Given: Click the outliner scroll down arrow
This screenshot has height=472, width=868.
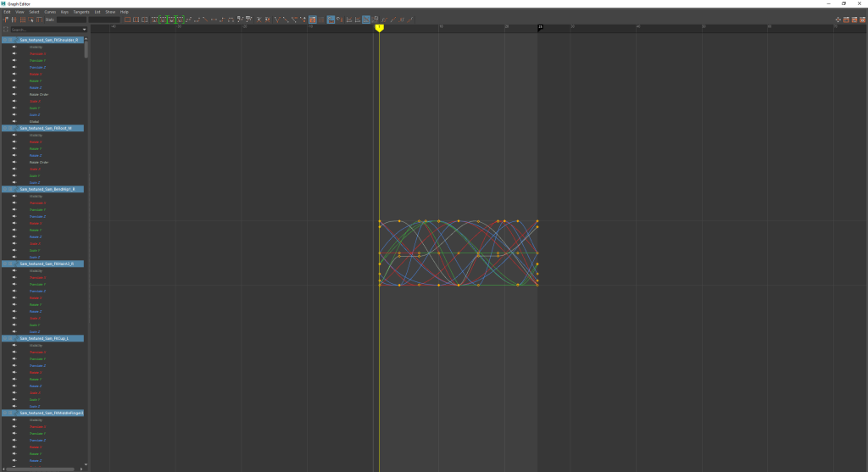Looking at the screenshot, I should pos(86,465).
